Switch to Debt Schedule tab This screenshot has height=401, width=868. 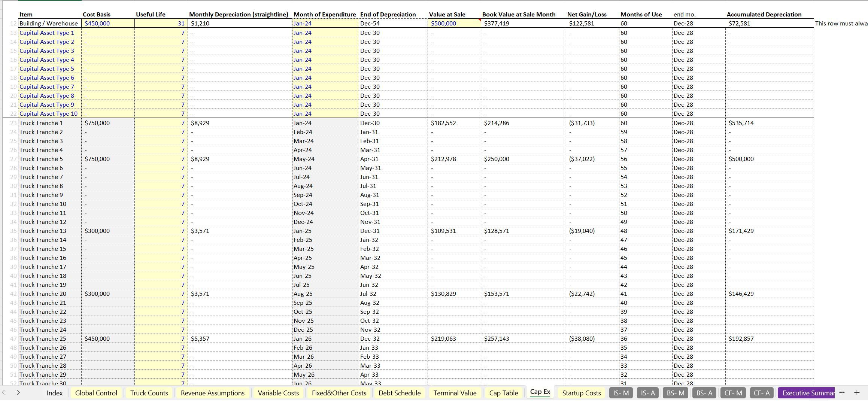point(400,393)
